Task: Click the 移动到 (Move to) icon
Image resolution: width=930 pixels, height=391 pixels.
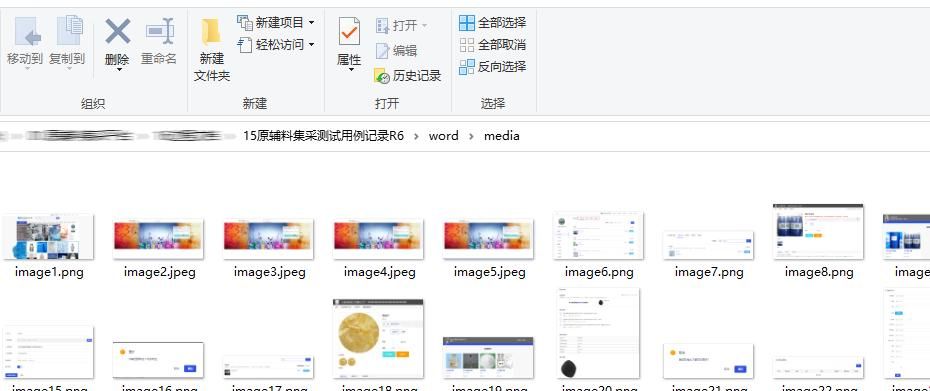Action: 27,32
